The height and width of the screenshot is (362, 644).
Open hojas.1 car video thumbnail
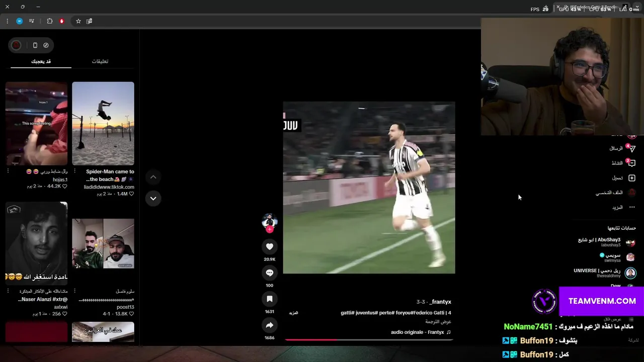[36, 123]
